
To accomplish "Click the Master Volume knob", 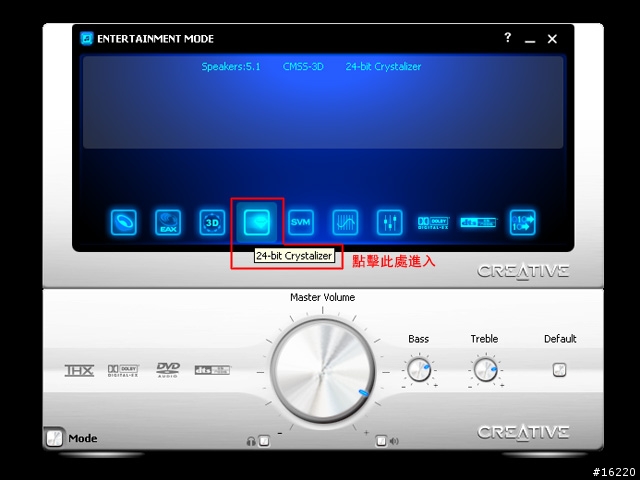I will [x=322, y=372].
